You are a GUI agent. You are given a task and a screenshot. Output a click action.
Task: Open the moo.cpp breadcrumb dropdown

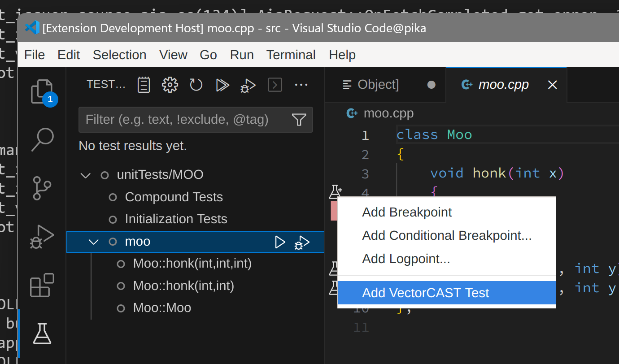coord(388,113)
